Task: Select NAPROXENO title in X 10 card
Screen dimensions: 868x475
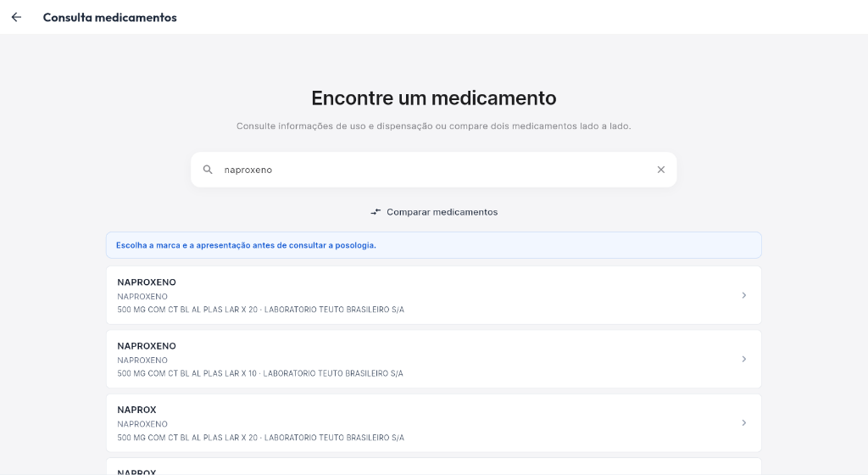Action: point(147,346)
